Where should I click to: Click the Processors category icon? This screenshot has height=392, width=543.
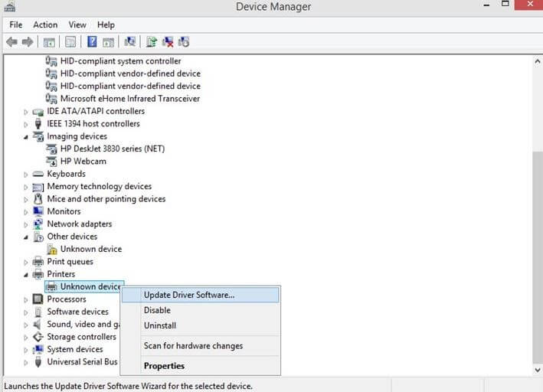coord(38,299)
